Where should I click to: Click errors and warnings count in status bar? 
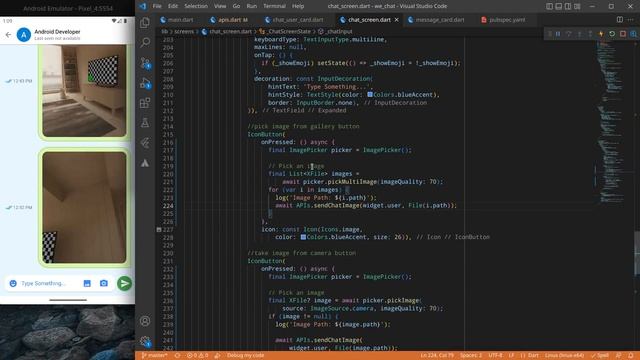(x=198, y=356)
